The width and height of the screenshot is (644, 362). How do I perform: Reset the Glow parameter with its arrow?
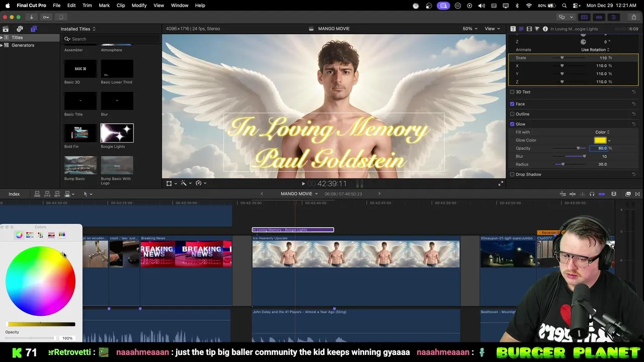633,124
